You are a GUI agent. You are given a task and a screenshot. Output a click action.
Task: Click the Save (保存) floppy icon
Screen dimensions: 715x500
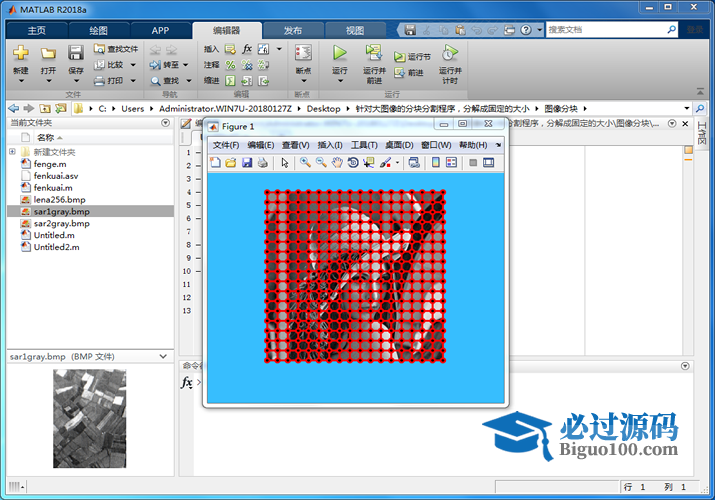click(76, 53)
